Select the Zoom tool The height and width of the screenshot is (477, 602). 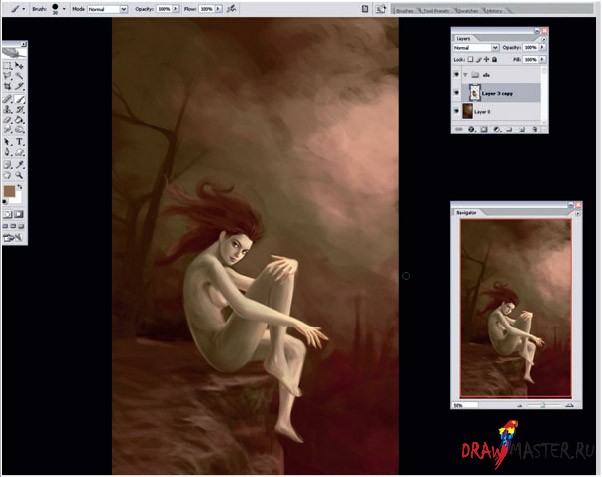click(19, 176)
